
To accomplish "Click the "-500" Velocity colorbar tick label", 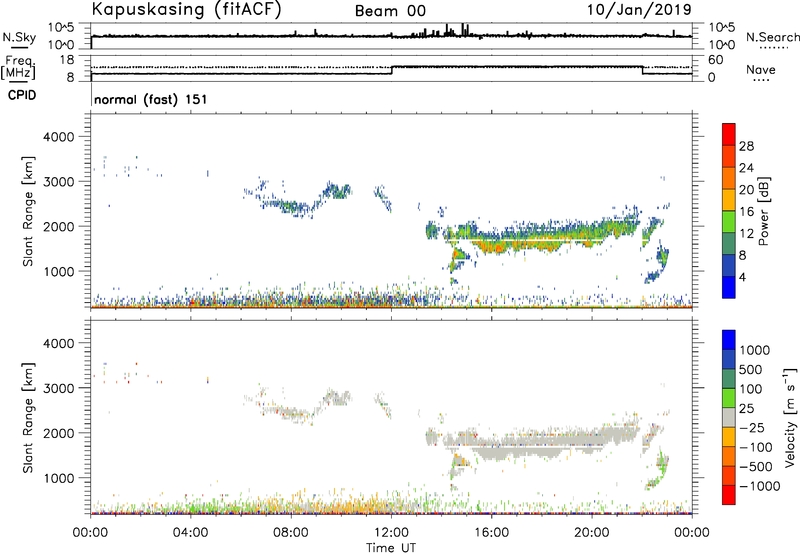I will 756,467.
